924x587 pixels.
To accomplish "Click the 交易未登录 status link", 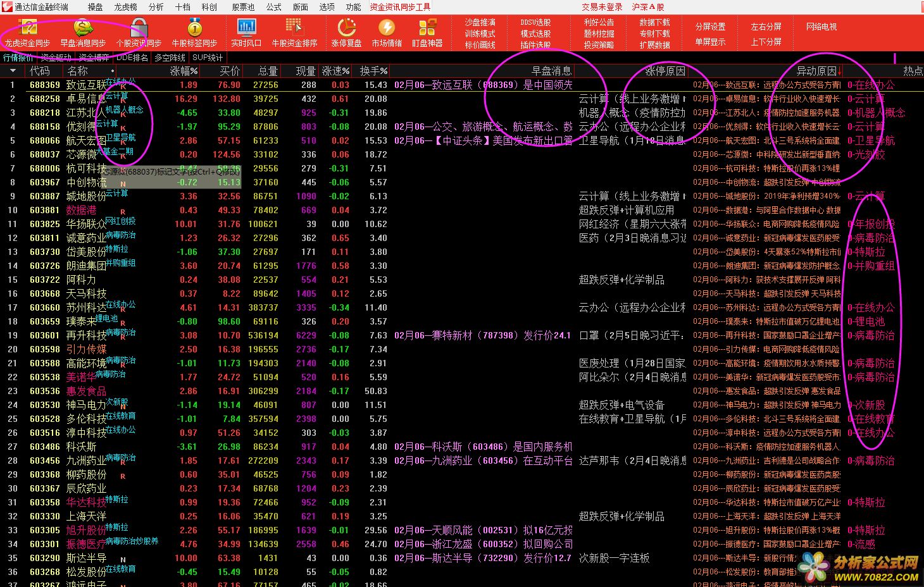I will 602,7.
